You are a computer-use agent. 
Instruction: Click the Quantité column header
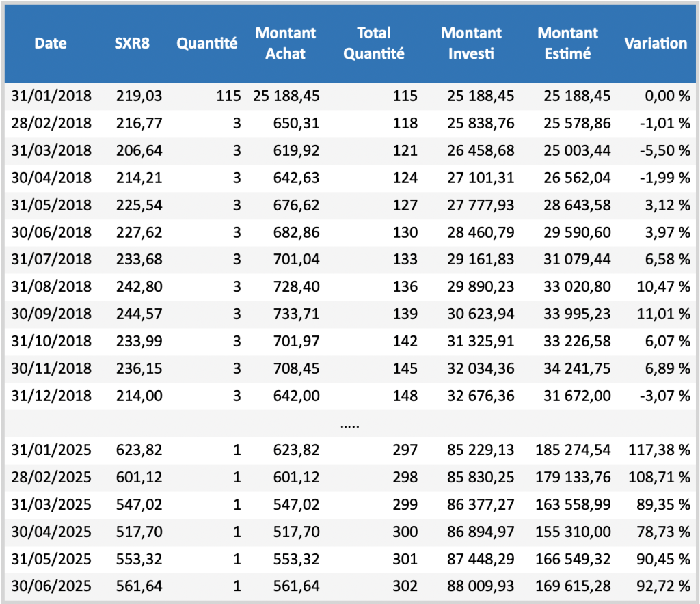(207, 43)
